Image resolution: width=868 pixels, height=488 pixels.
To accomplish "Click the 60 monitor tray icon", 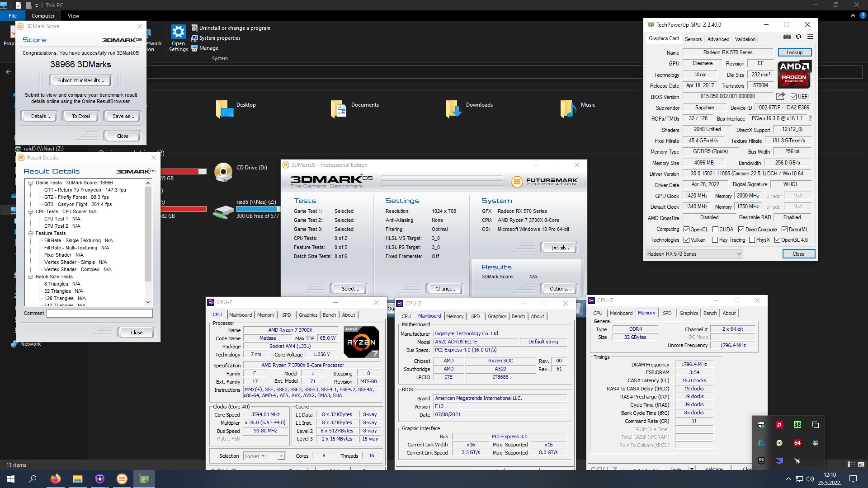I will (x=779, y=461).
